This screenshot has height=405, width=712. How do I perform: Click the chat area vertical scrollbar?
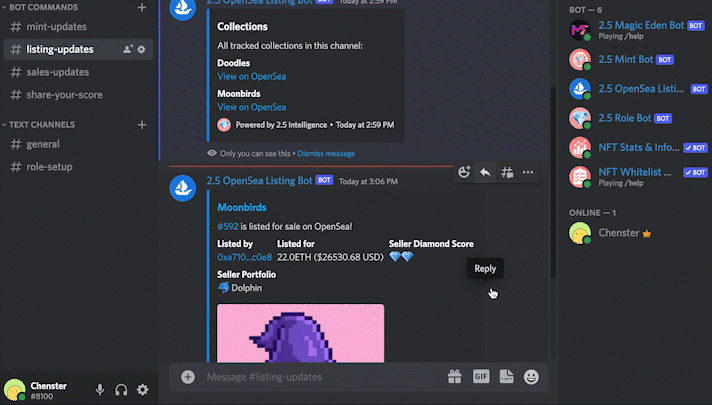click(x=553, y=182)
